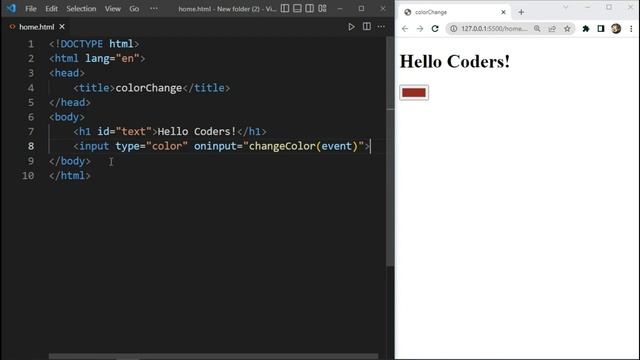Click line number 1 in the gutter
The width and height of the screenshot is (640, 360).
point(31,44)
